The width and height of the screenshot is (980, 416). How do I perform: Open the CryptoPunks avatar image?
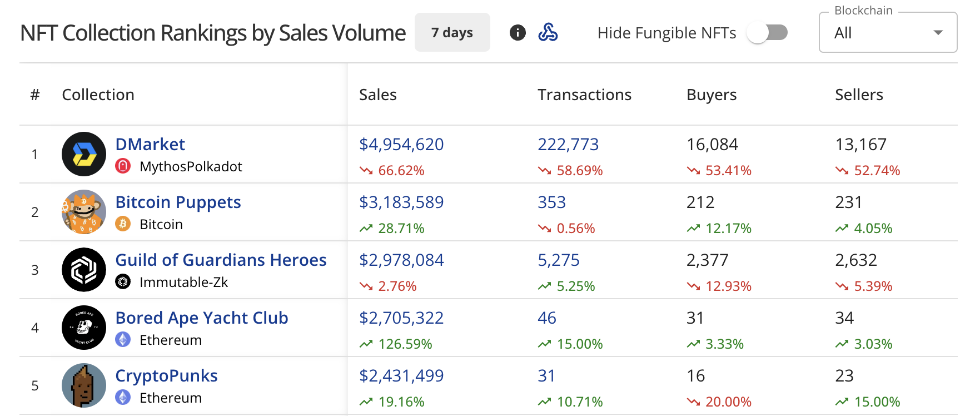84,385
